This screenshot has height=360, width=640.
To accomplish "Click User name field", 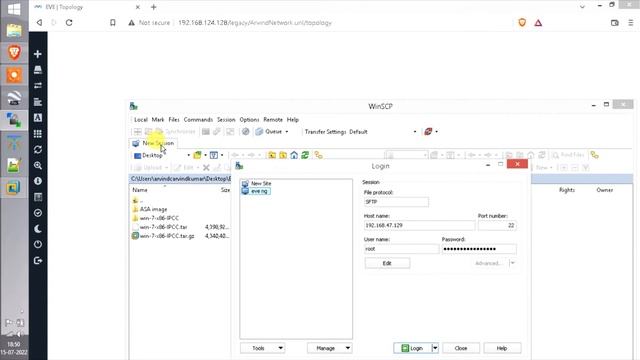I will click(x=401, y=249).
